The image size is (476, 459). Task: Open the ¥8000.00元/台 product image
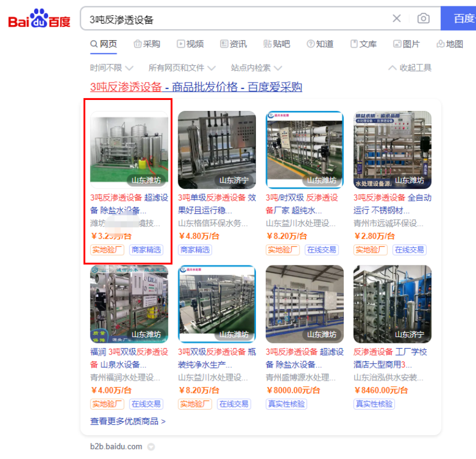tap(305, 304)
